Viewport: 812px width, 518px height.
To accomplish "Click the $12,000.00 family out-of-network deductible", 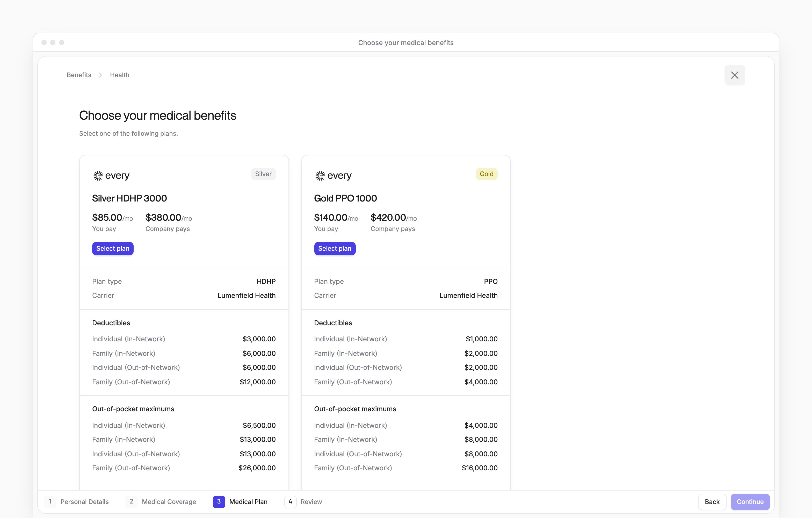I will pyautogui.click(x=258, y=382).
